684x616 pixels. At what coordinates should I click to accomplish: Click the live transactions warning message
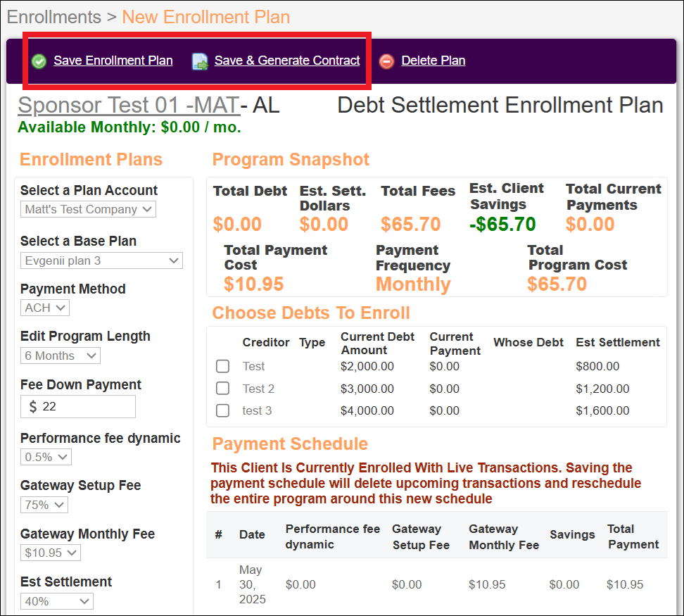(426, 483)
